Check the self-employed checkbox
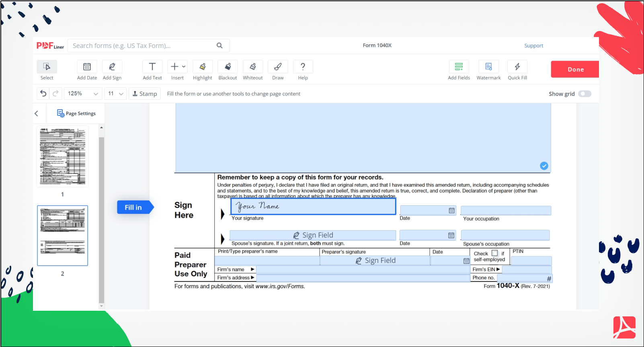Screen dimensions: 644x347 click(x=495, y=253)
